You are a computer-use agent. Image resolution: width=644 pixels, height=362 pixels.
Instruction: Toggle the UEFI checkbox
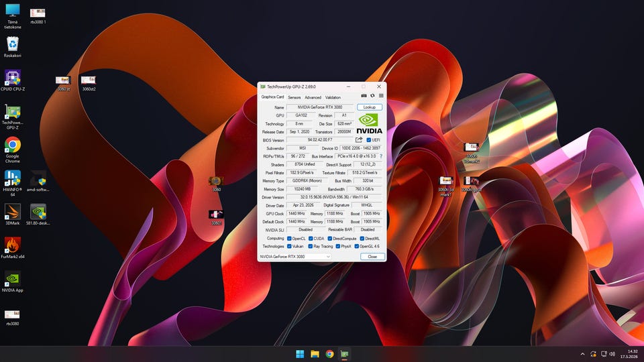pyautogui.click(x=368, y=140)
